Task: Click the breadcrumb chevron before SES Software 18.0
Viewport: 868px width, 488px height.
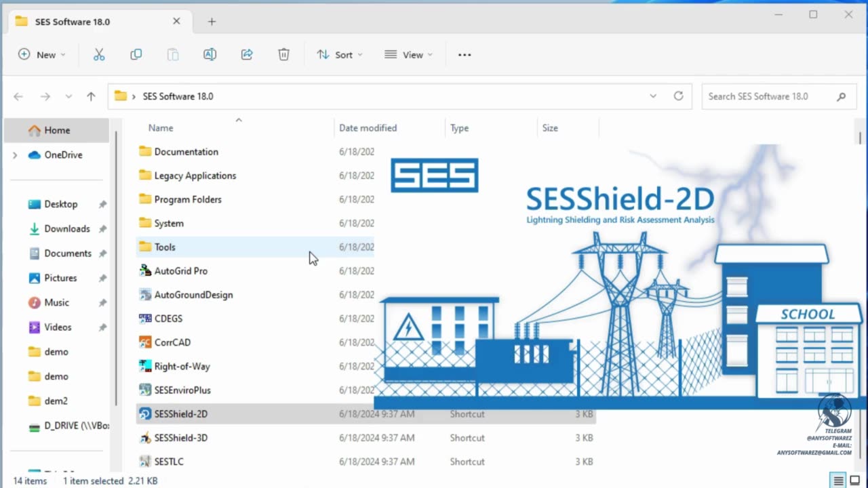Action: tap(134, 96)
